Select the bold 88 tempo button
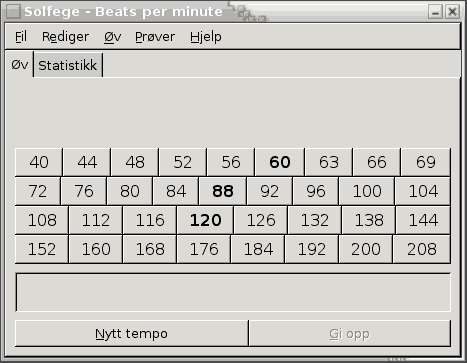Viewport: 467px width, 363px height. [x=223, y=191]
